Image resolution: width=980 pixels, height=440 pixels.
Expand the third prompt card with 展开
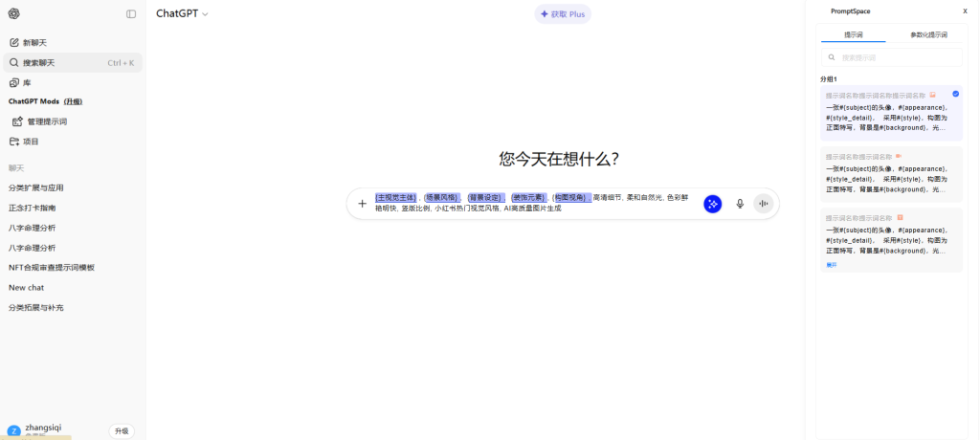click(831, 265)
